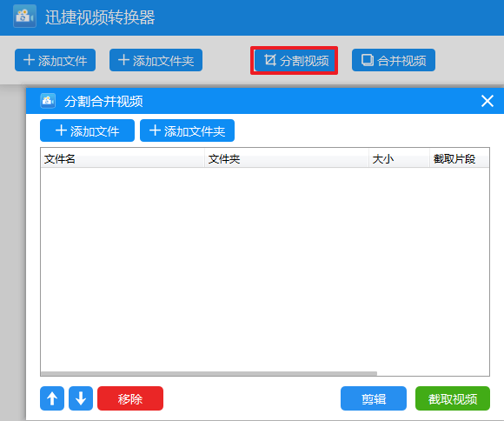
Task: Click the plus icon on dialog 添加文件夹
Action: [x=155, y=130]
